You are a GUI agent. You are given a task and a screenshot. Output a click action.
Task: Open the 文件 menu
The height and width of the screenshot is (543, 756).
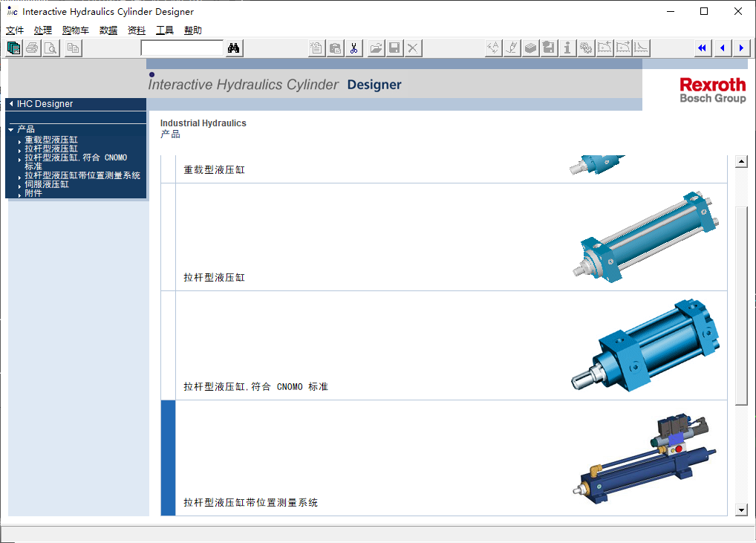point(15,30)
